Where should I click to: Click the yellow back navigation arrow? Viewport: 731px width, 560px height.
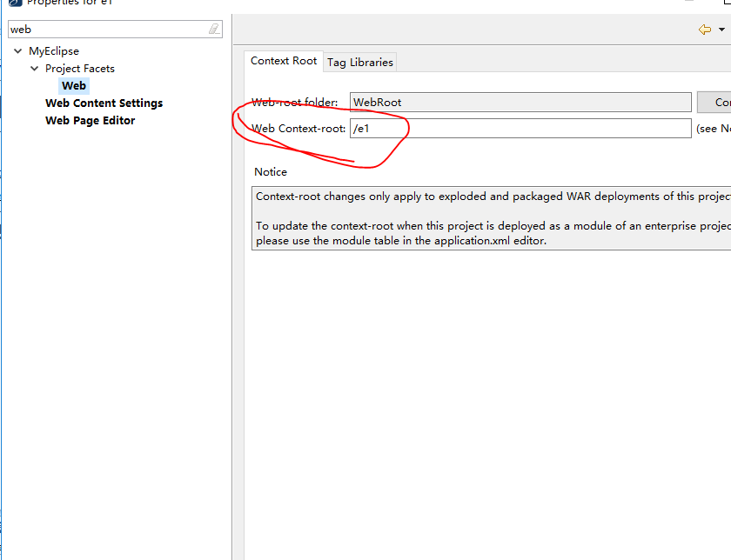[x=704, y=30]
